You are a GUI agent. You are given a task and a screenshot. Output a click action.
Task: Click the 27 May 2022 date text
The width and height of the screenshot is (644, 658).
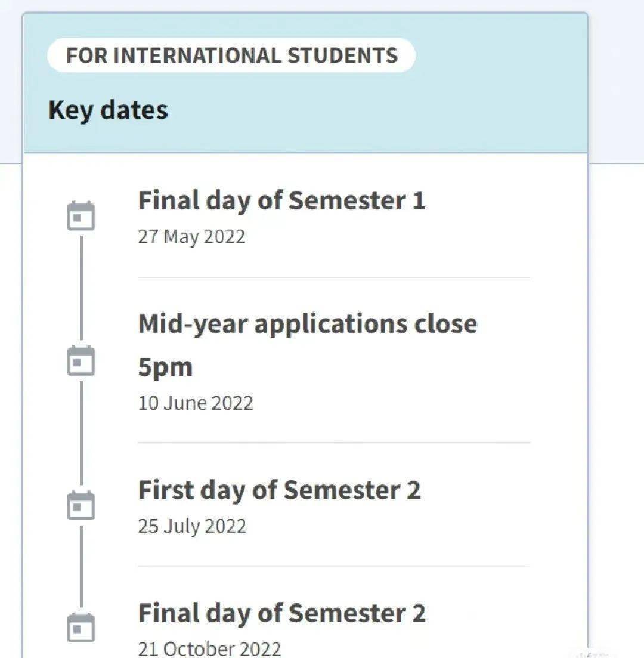192,237
